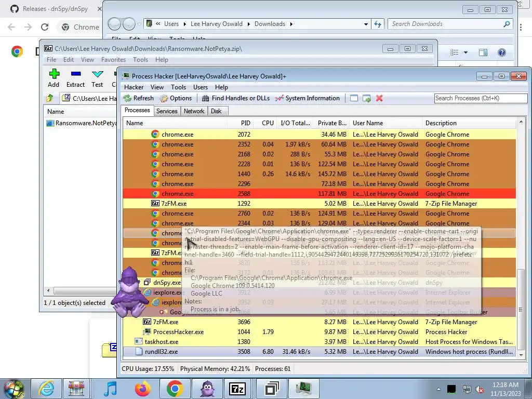The height and width of the screenshot is (399, 532).
Task: Click 7-Zip icon of PID 1292 row
Action: [x=155, y=204]
